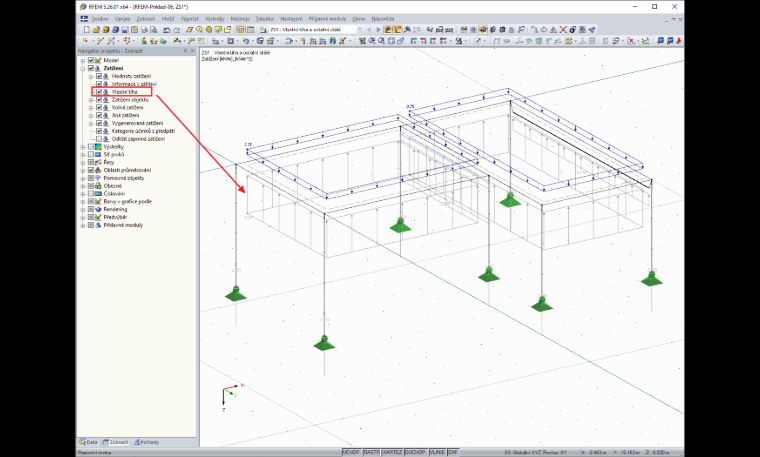Uncheck the Vlastní tíha checkbox
The width and height of the screenshot is (760, 457).
click(x=99, y=92)
